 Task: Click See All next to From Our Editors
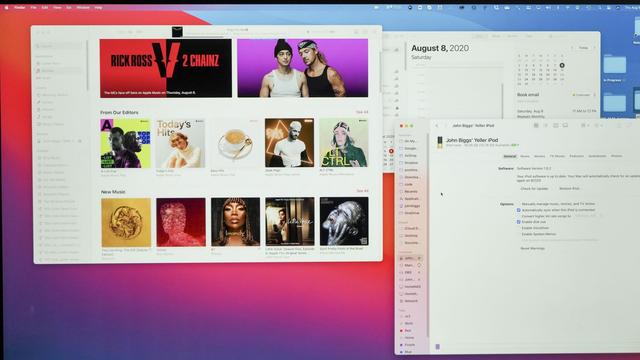point(362,112)
